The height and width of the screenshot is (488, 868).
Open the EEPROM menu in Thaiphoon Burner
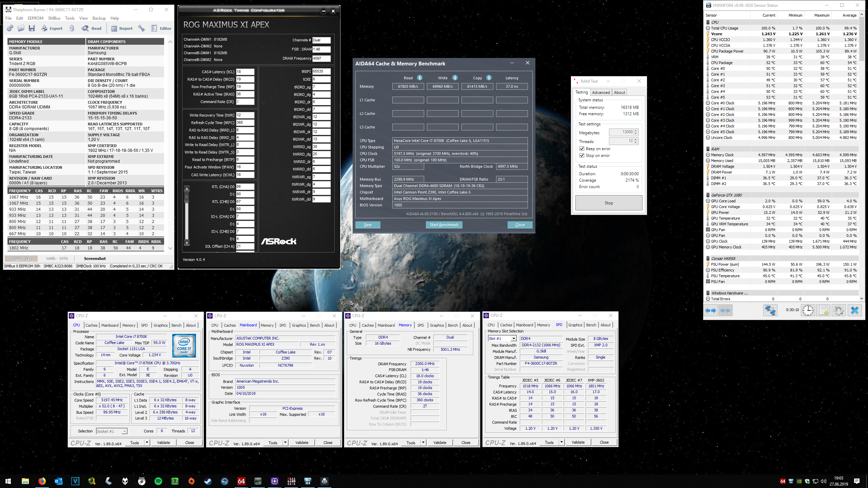(x=36, y=18)
